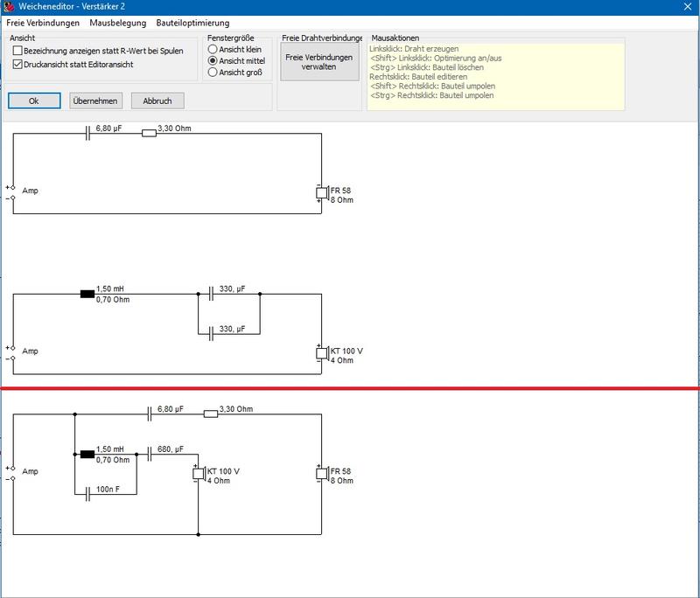700x598 pixels.
Task: Click the FR 58 speaker symbol in top circuit
Action: 322,193
